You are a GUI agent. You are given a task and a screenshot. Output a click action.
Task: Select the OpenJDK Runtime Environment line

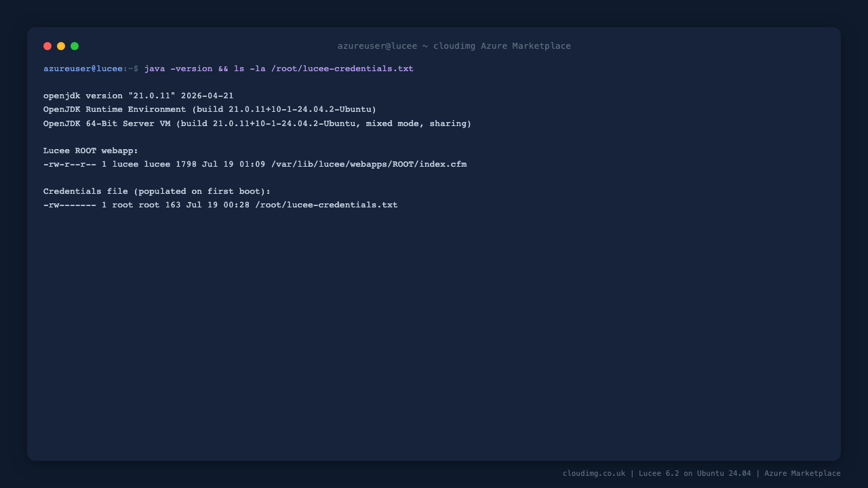click(210, 110)
